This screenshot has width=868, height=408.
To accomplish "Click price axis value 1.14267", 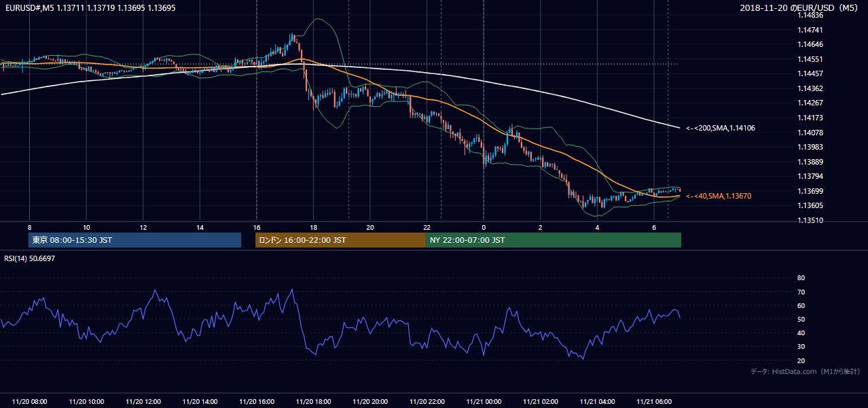I will pyautogui.click(x=809, y=103).
